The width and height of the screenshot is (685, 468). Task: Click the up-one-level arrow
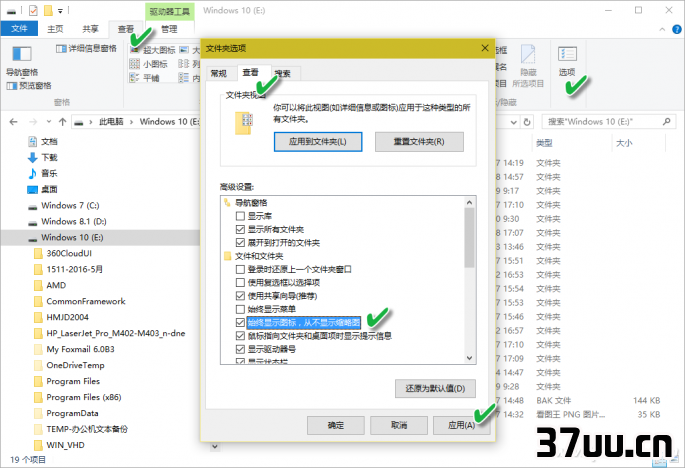62,122
